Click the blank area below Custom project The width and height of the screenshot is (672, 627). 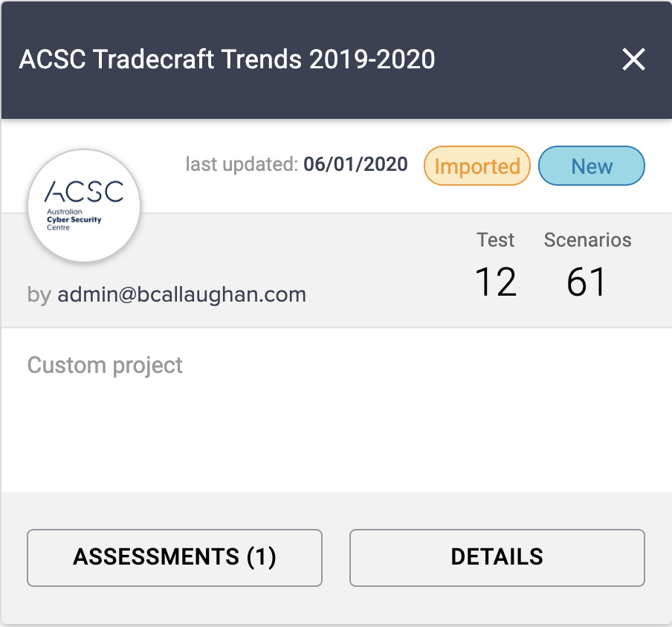pyautogui.click(x=335, y=438)
